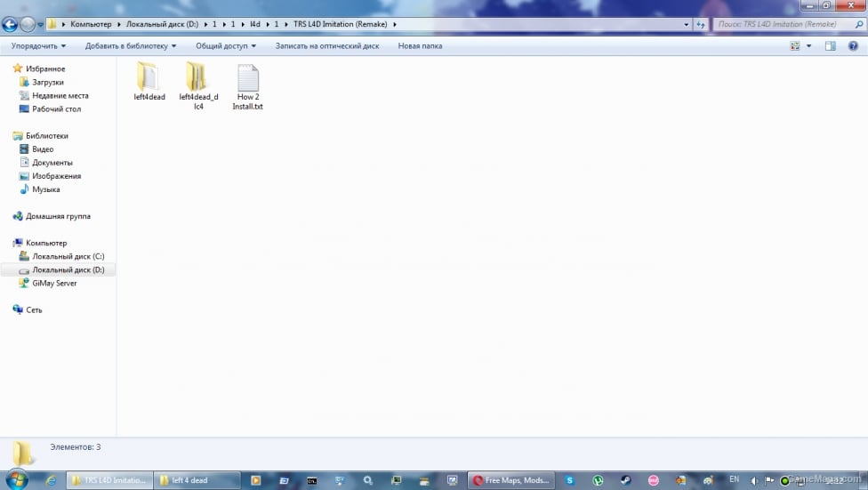Open Steam from the taskbar

click(x=625, y=480)
